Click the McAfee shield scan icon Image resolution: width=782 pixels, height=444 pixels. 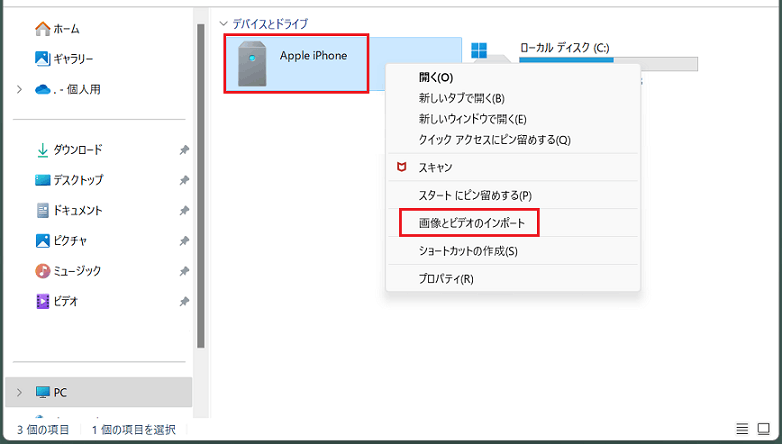click(401, 167)
